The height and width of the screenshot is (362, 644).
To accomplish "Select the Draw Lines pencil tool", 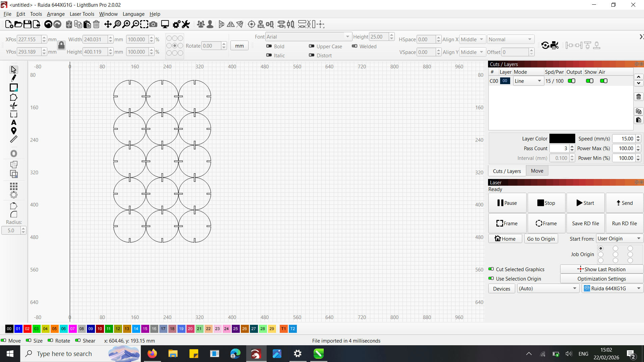I will coord(14,78).
